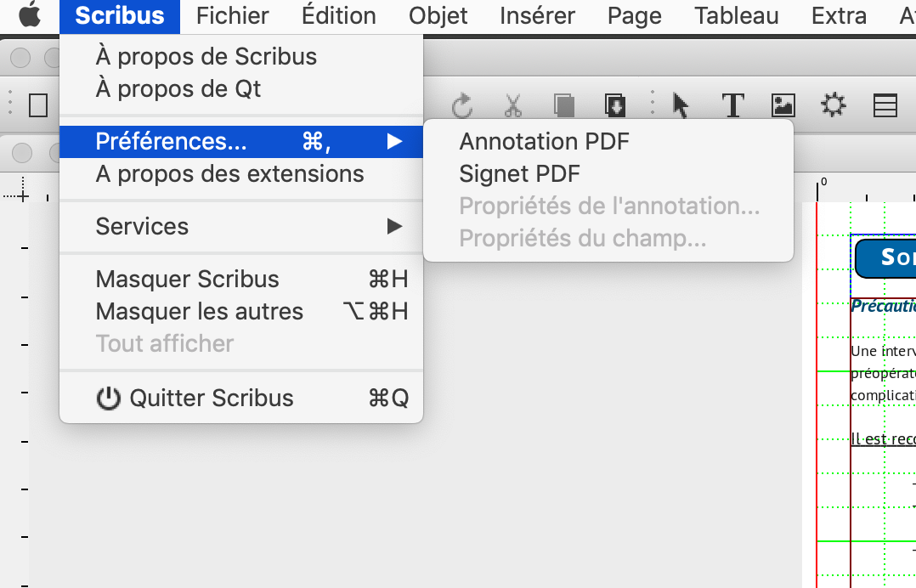Select the Render Frame gear tool
Viewport: 916px width, 588px height.
(833, 105)
